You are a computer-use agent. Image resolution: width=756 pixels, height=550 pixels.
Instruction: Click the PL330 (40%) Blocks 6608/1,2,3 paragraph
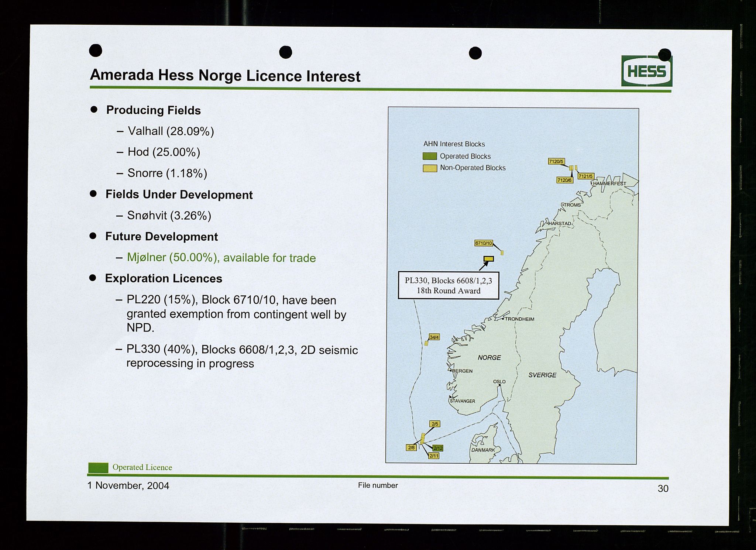(242, 356)
